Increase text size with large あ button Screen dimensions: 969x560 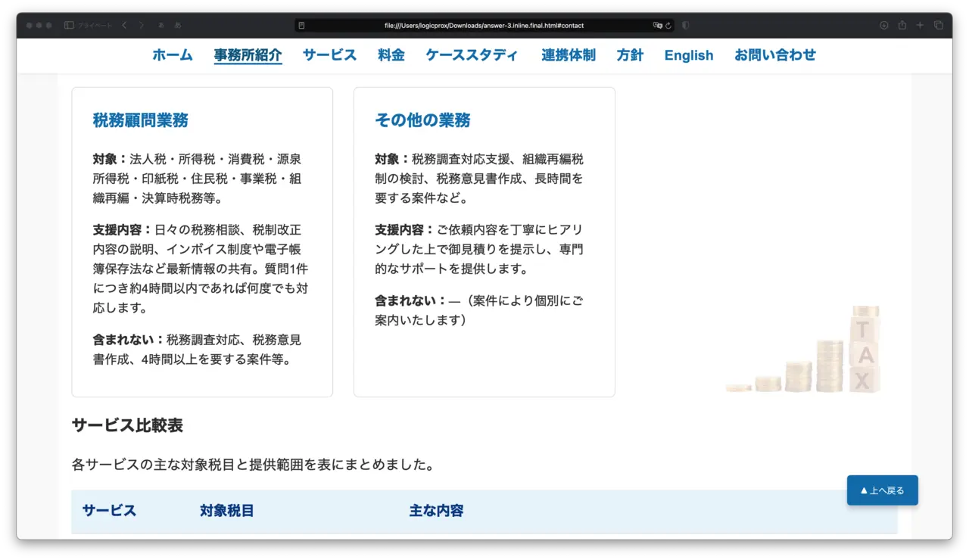tap(178, 25)
